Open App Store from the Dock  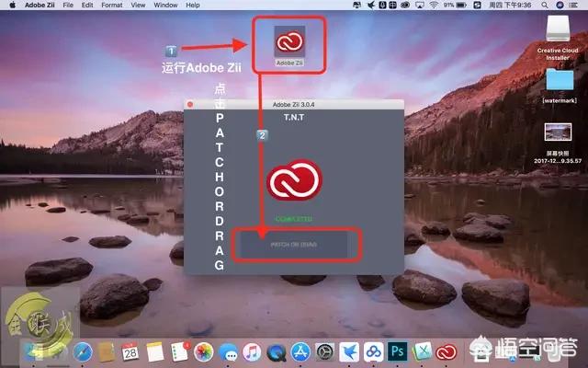300,352
